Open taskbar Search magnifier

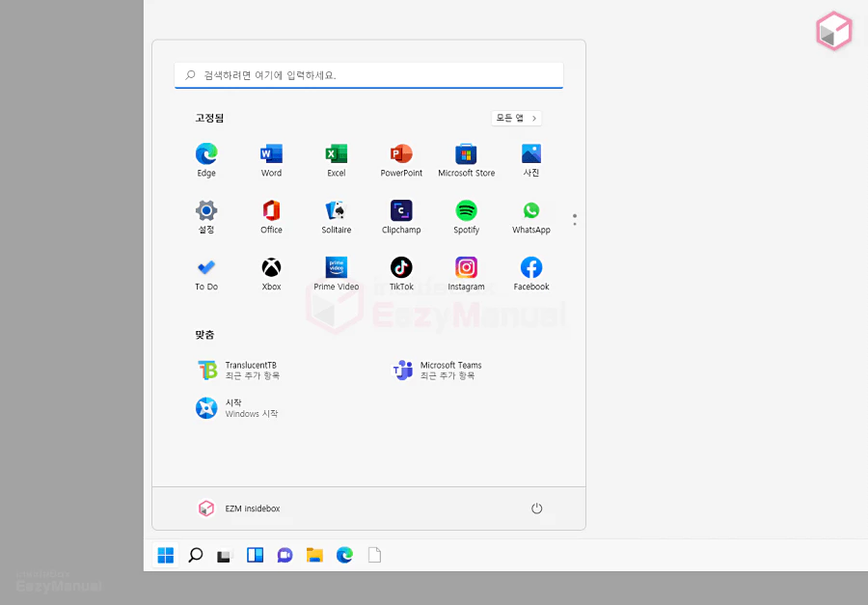click(196, 555)
